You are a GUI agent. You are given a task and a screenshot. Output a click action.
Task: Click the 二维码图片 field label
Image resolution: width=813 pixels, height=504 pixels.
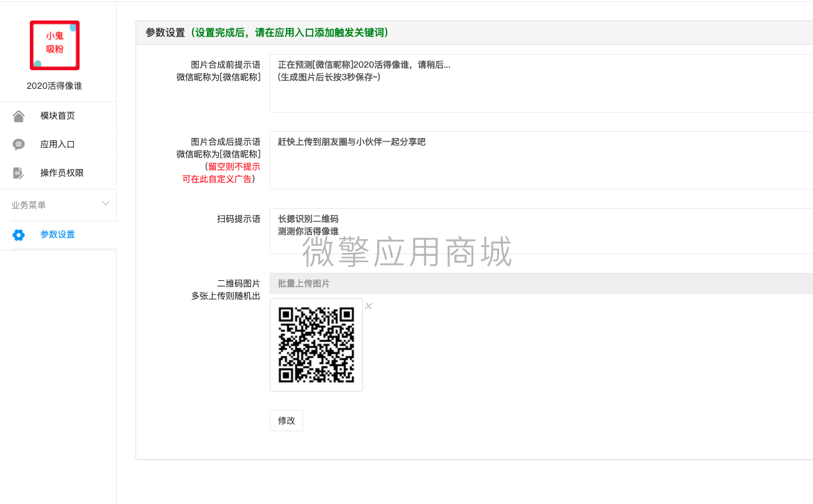pyautogui.click(x=239, y=283)
